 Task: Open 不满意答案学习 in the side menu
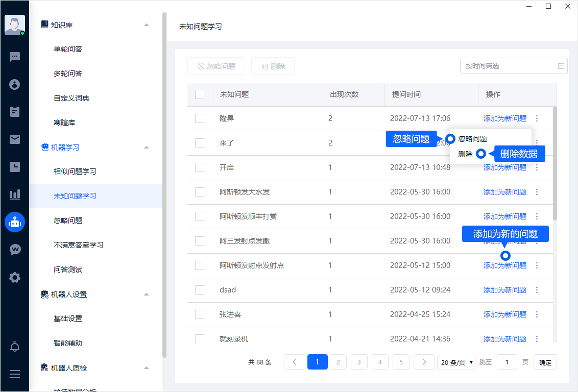pyautogui.click(x=79, y=245)
